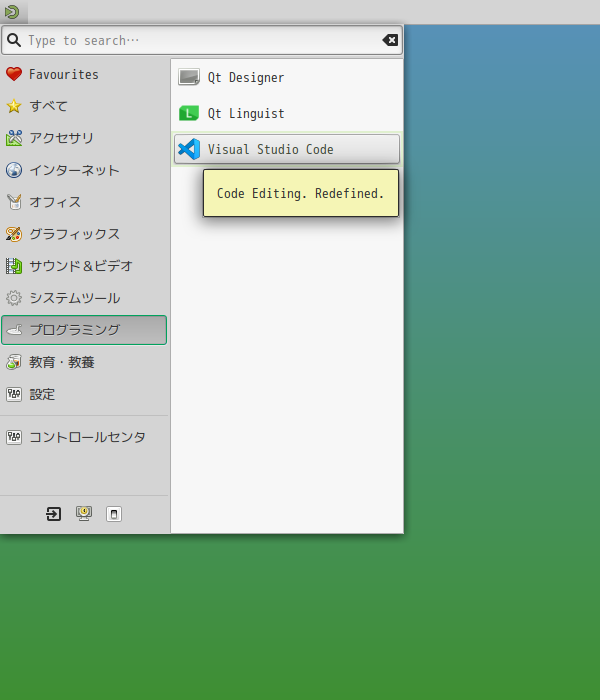
Task: Open the 設定 category
Action: pos(84,394)
